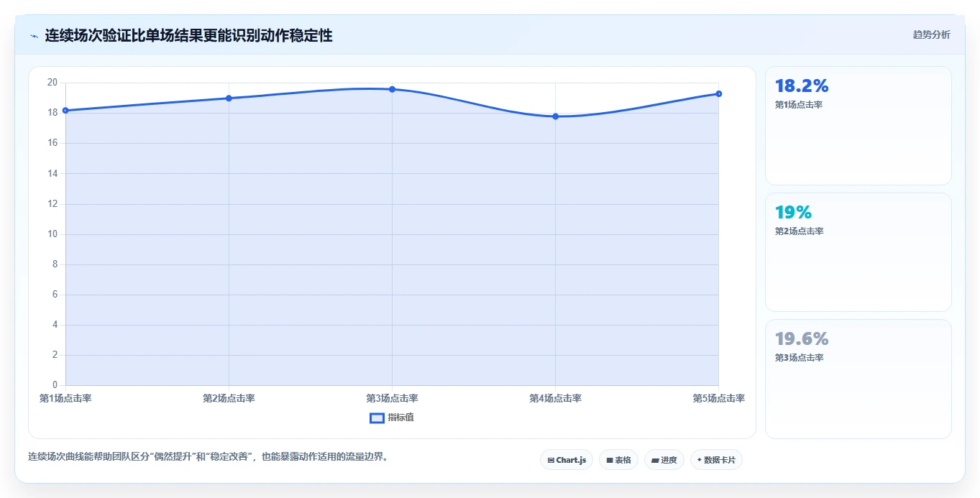980x498 pixels.
Task: Click the x-axis label 第5场点击率
Action: coord(718,398)
